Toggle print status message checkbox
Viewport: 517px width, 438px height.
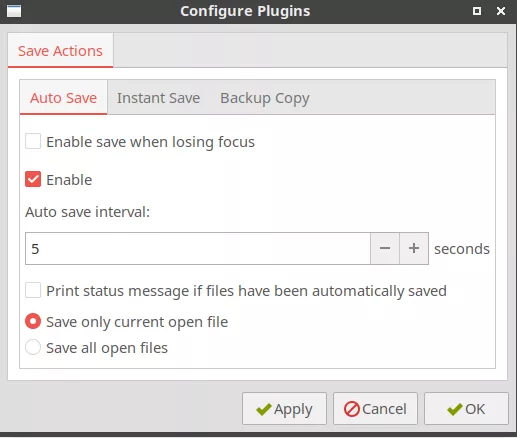(x=33, y=290)
